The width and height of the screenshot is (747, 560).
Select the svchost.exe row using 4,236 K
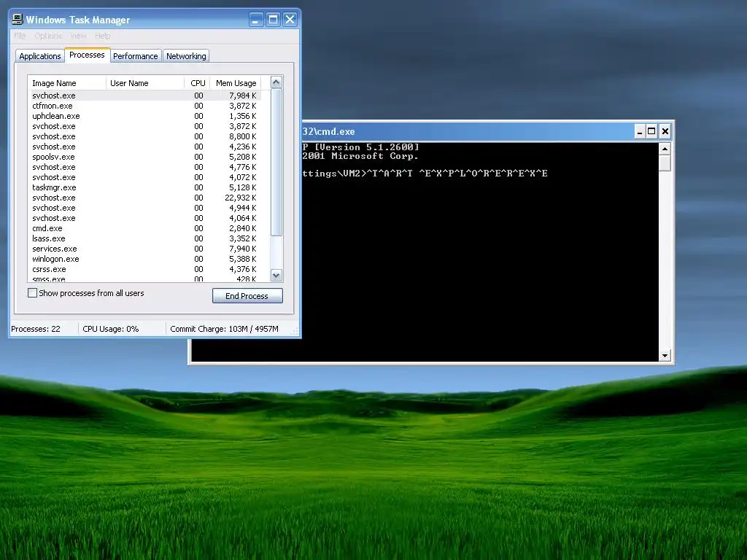pyautogui.click(x=144, y=147)
